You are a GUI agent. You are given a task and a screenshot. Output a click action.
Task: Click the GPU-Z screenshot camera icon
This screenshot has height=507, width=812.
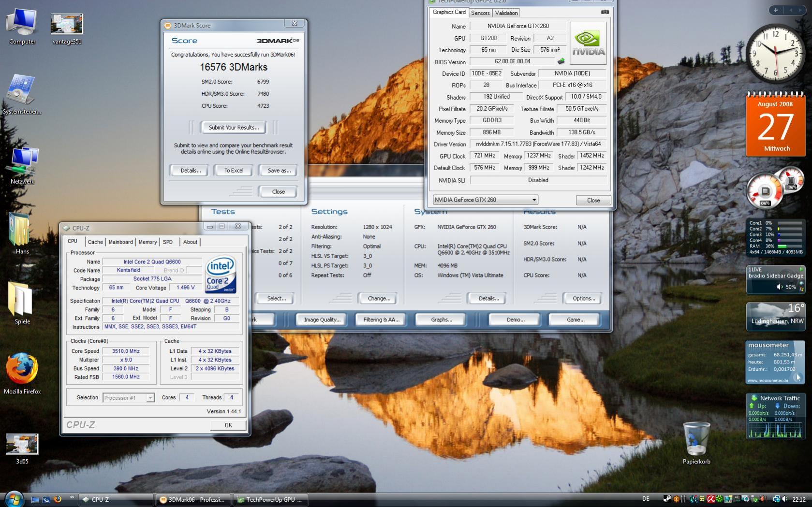(605, 12)
